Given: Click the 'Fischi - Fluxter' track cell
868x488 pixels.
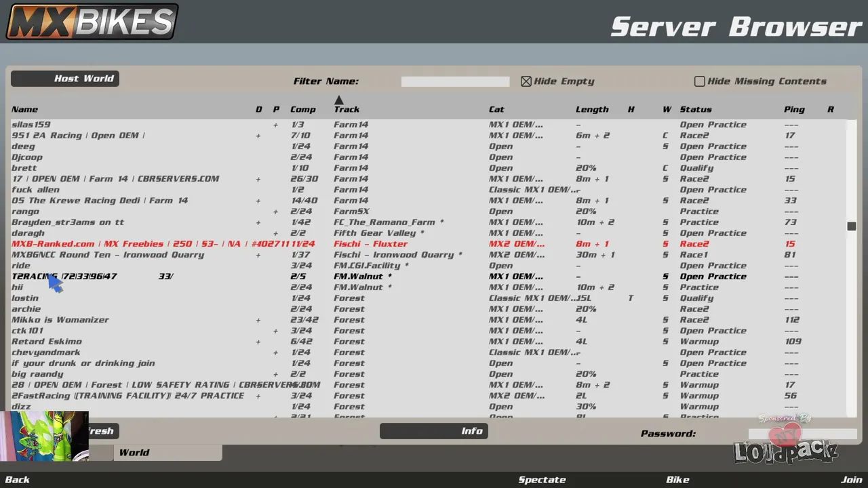Looking at the screenshot, I should (x=370, y=244).
